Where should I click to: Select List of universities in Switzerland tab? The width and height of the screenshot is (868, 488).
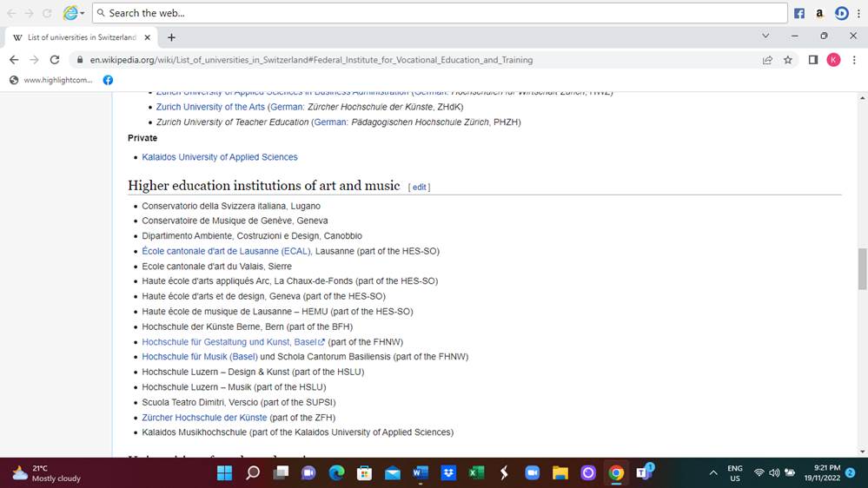[82, 37]
